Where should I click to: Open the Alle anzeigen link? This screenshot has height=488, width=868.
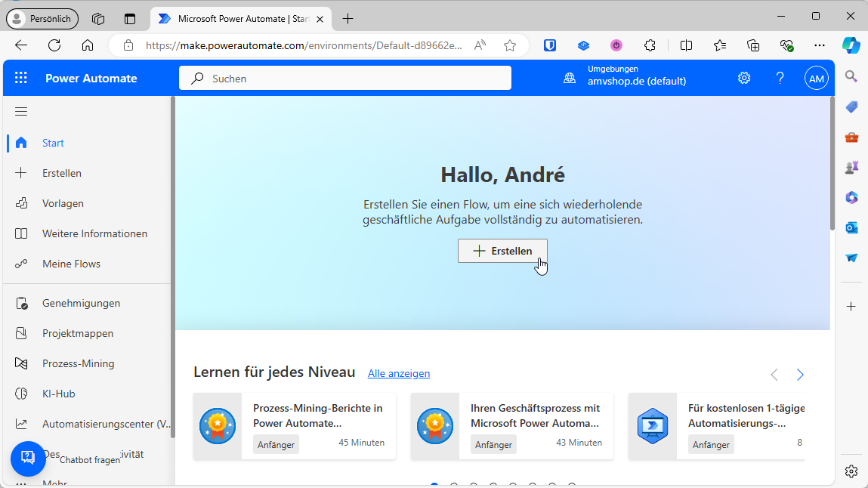point(398,372)
